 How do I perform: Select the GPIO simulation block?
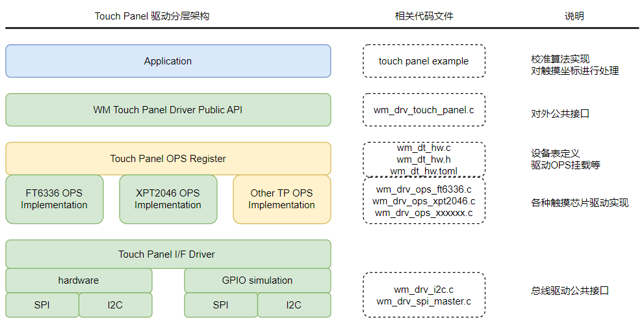click(257, 280)
